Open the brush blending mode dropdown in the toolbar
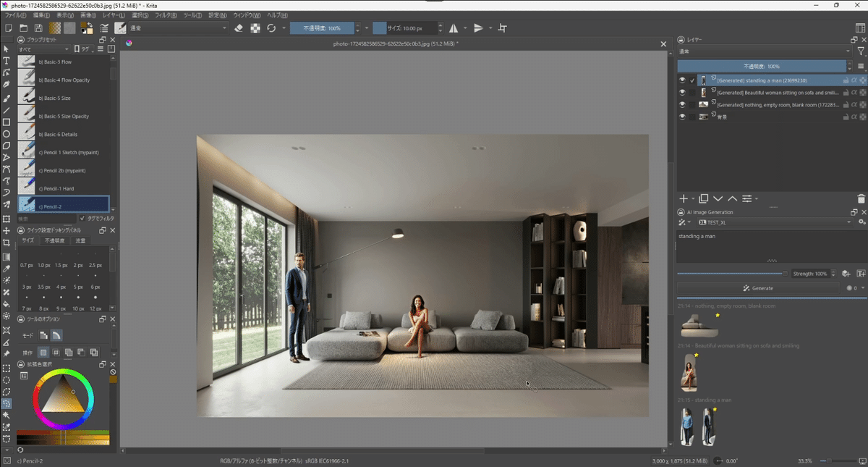 click(181, 28)
